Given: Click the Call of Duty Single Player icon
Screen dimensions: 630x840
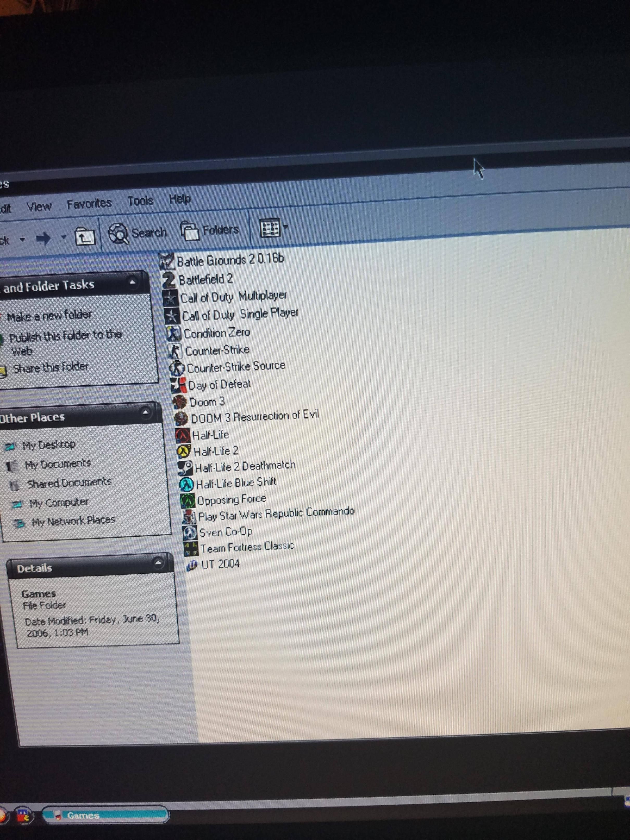Looking at the screenshot, I should pos(172,316).
